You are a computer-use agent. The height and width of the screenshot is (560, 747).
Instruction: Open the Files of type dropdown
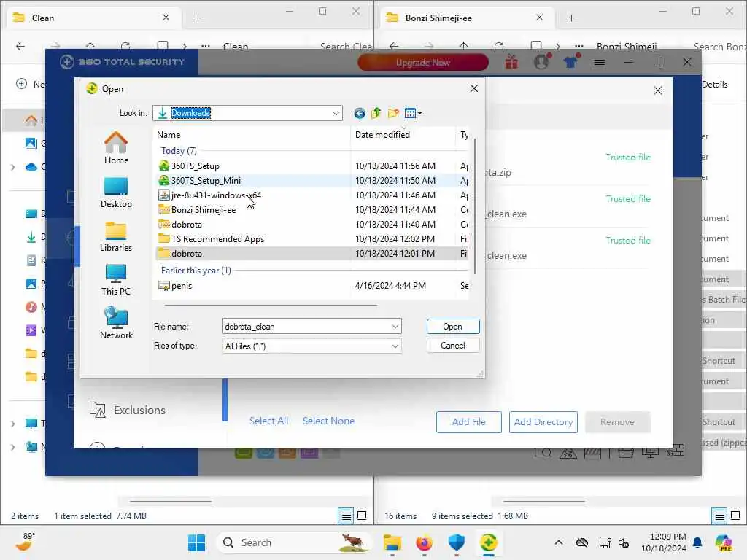click(x=395, y=346)
